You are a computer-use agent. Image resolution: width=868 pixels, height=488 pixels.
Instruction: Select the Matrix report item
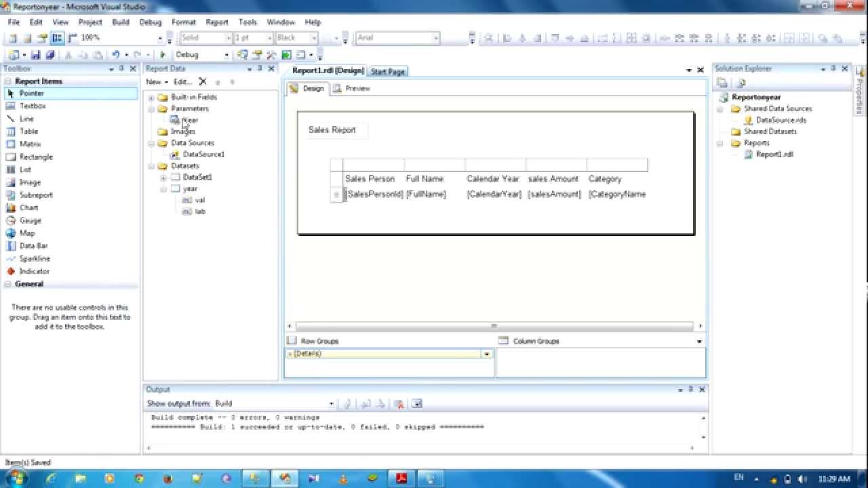[29, 144]
